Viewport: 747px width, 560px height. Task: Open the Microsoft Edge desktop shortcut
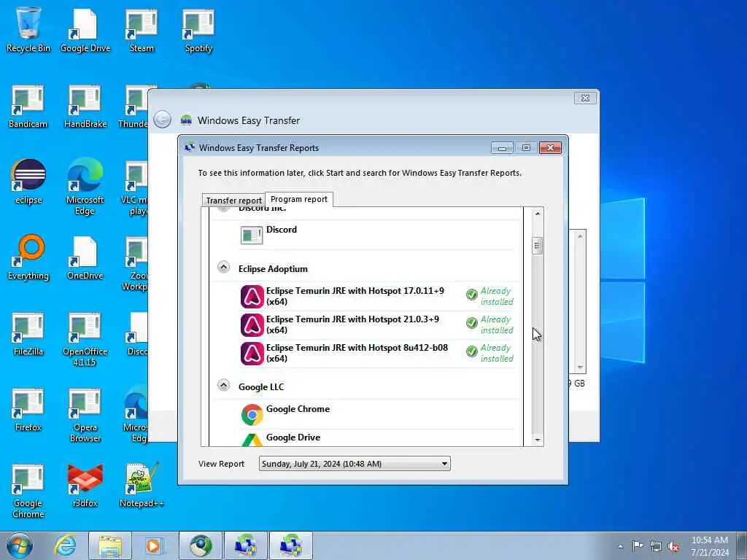tap(85, 186)
